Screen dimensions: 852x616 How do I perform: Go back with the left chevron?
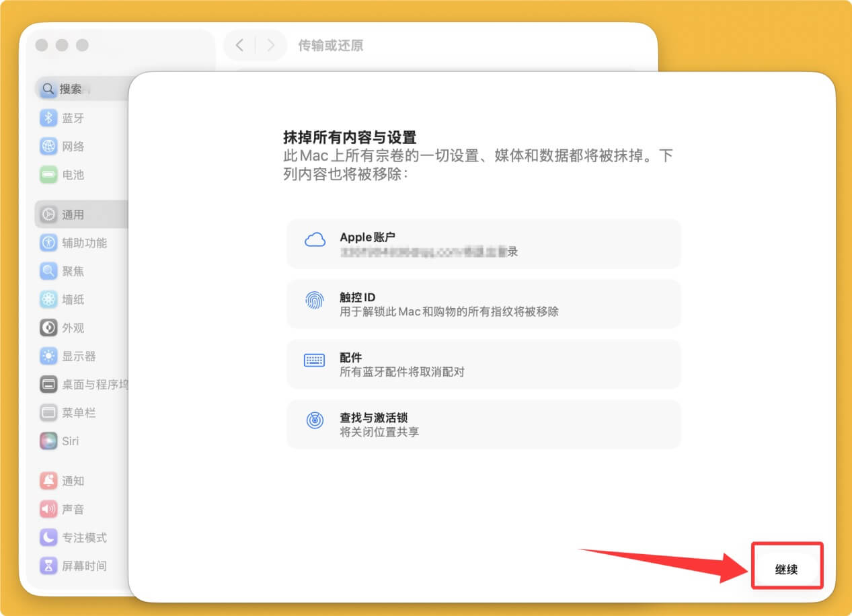point(240,46)
